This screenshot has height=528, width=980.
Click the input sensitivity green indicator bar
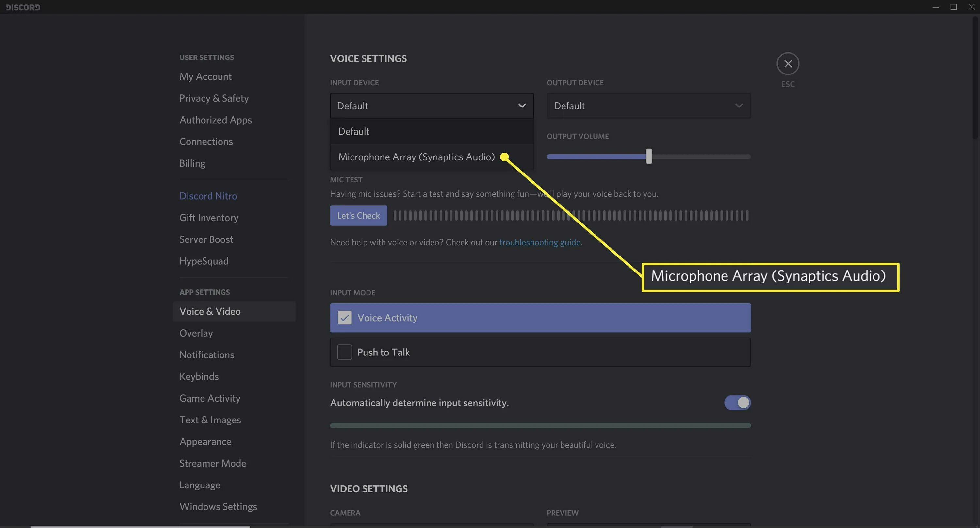(x=540, y=425)
